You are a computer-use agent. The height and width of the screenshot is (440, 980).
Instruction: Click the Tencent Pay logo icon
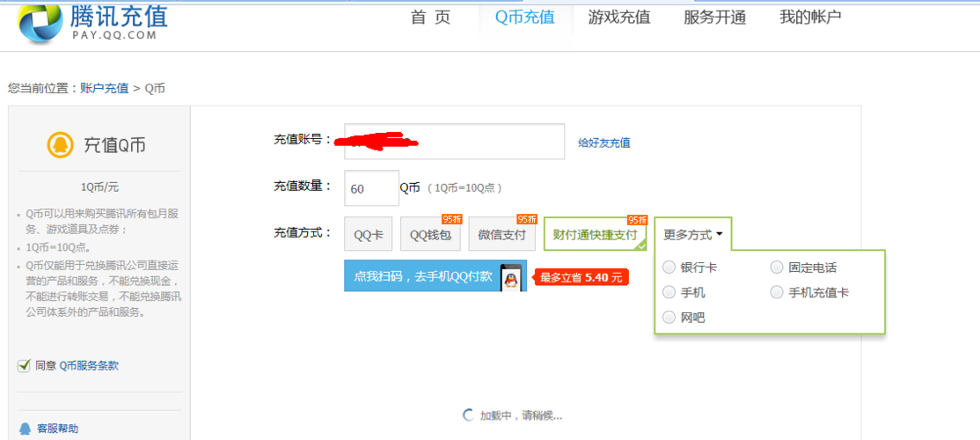[40, 22]
